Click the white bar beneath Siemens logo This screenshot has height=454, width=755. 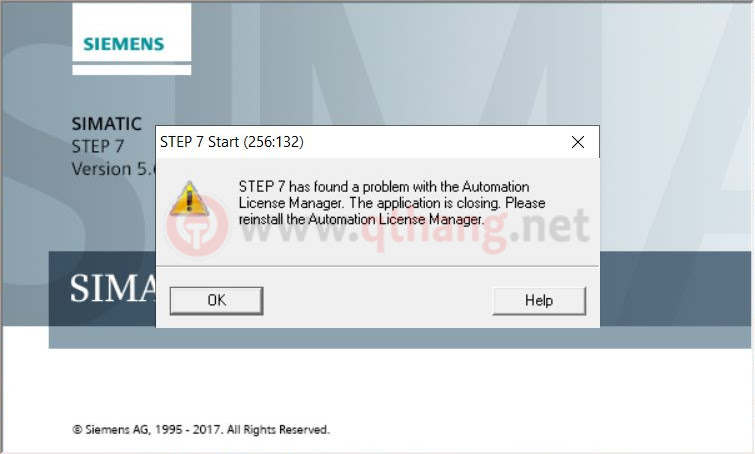(x=131, y=70)
